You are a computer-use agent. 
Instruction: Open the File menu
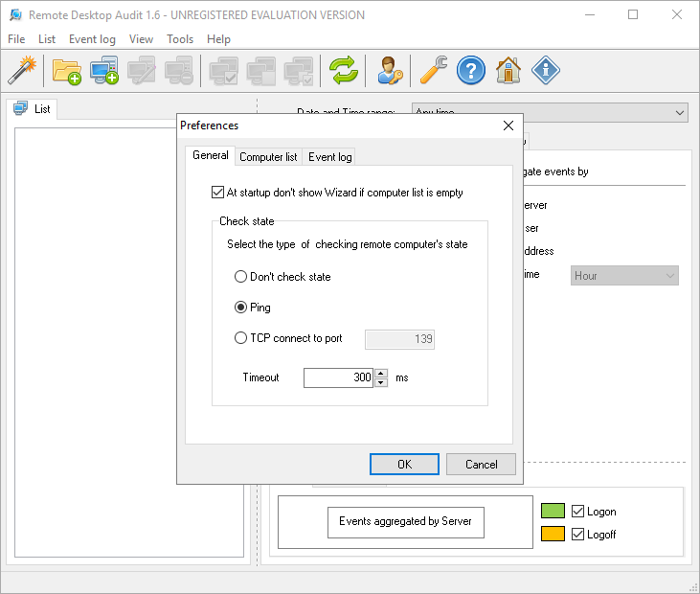click(x=16, y=39)
